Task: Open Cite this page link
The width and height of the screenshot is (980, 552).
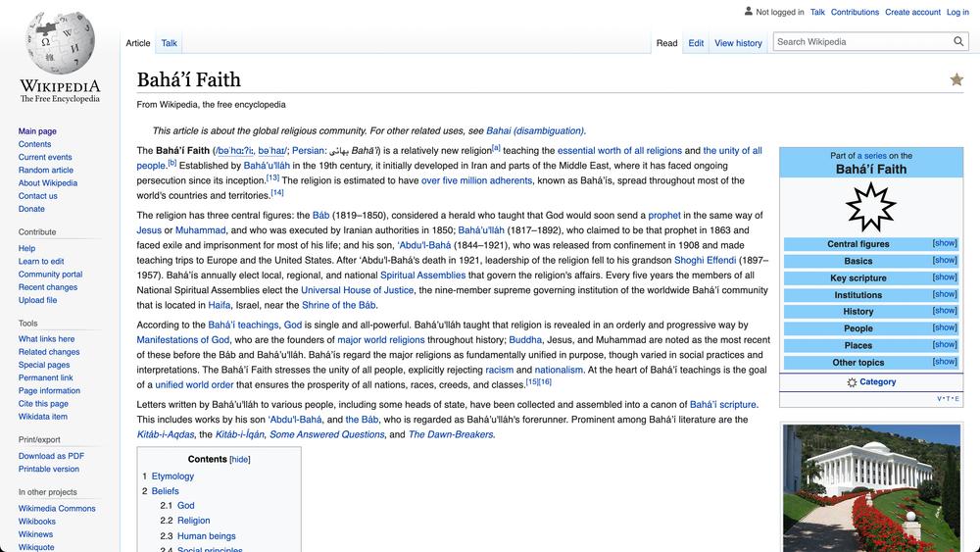Action: click(43, 404)
